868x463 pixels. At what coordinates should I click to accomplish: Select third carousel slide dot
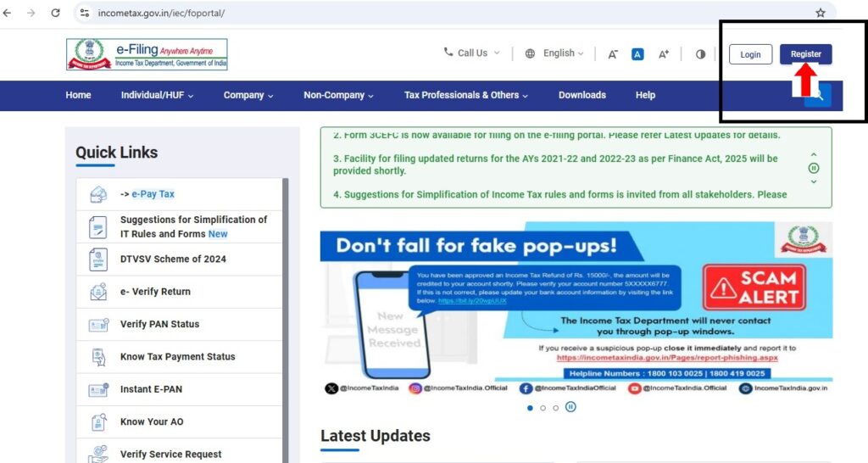(x=555, y=408)
